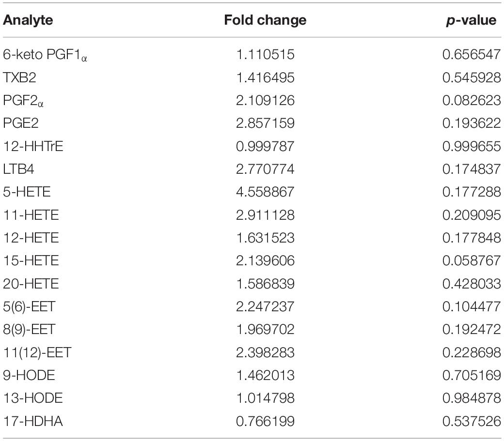
Task: Click the PGF2α fold change 2.109126
Action: point(265,100)
